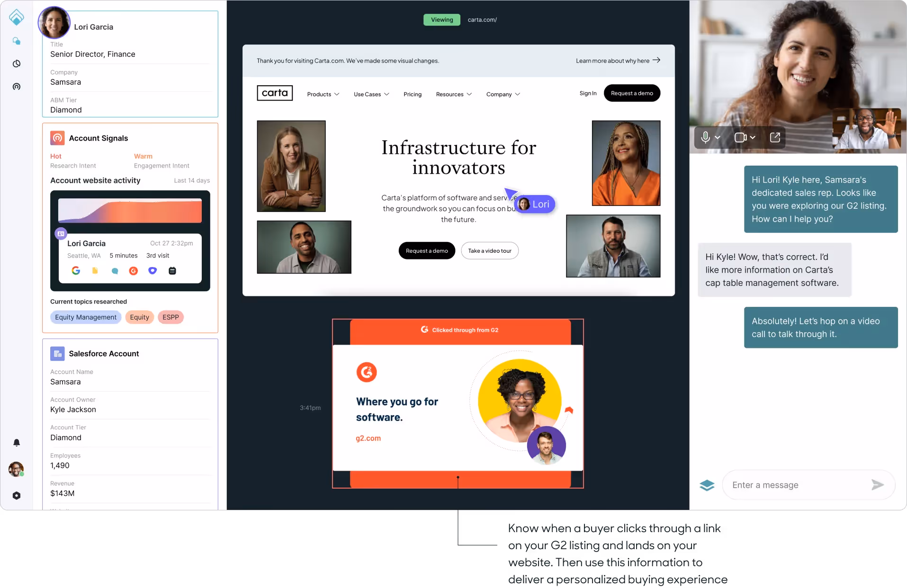Click the app logo in the left sidebar
Screen dimensions: 907x588
tap(16, 17)
